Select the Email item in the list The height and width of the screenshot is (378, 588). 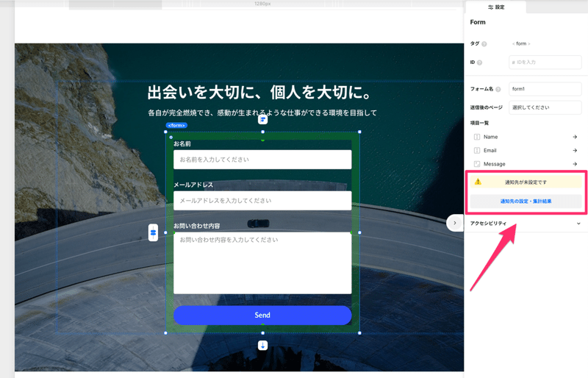pyautogui.click(x=525, y=151)
